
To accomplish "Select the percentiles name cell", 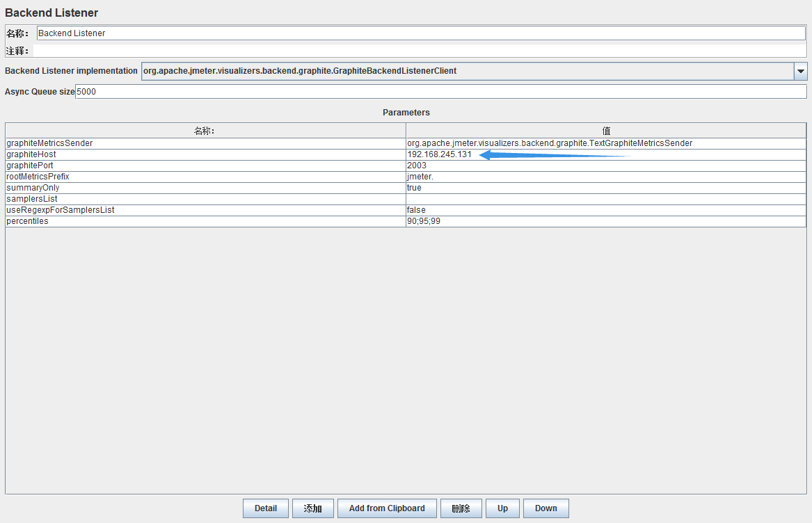I will click(x=205, y=221).
